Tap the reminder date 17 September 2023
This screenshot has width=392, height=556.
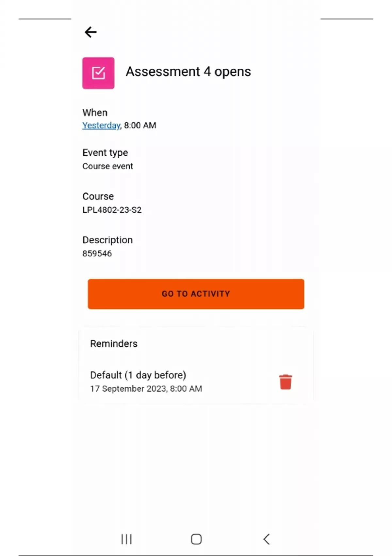click(146, 389)
